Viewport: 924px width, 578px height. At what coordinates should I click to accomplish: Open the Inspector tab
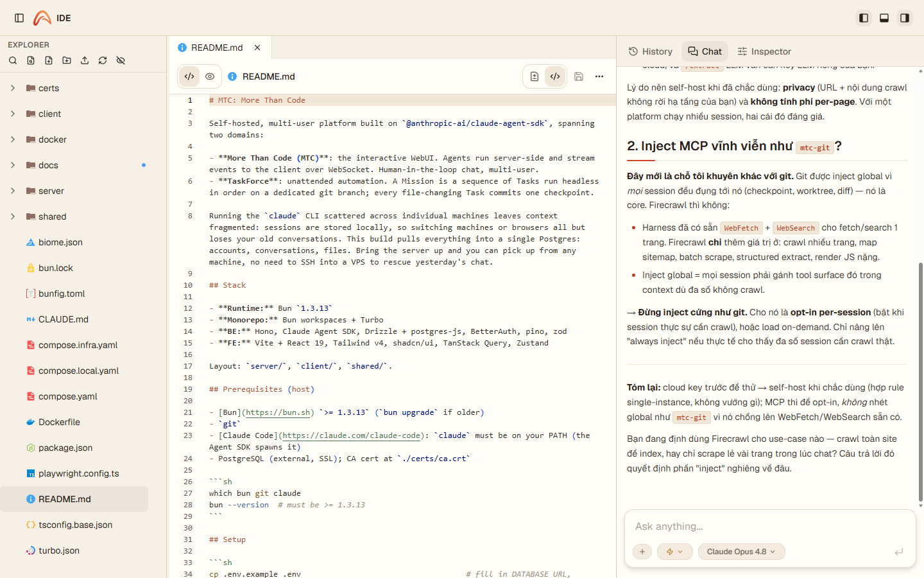click(764, 51)
